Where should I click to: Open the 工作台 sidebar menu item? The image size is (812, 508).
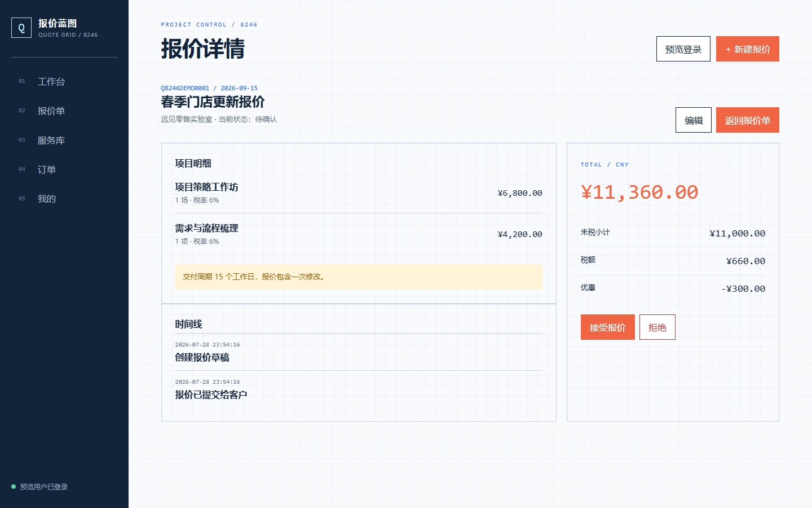coord(64,81)
